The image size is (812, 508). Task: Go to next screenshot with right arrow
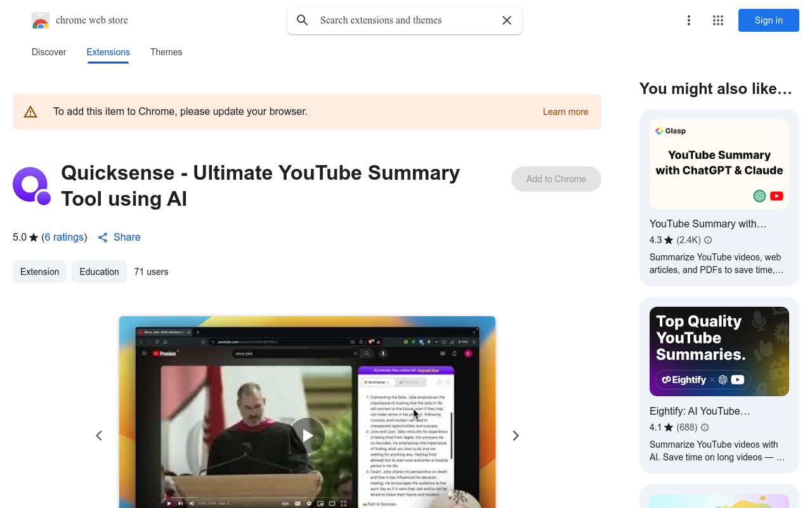tap(516, 436)
